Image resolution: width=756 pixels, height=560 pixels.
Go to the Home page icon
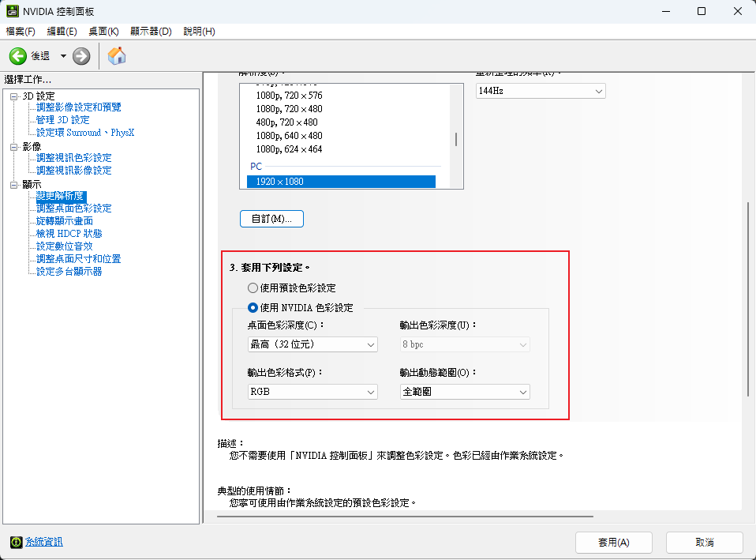(117, 56)
